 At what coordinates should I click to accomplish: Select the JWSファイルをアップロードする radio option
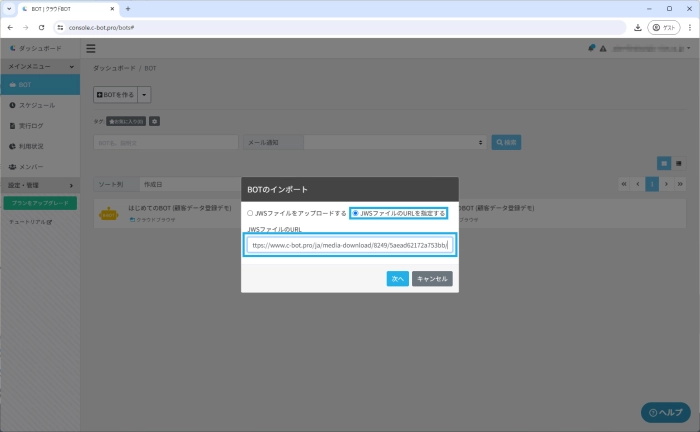pyautogui.click(x=251, y=213)
